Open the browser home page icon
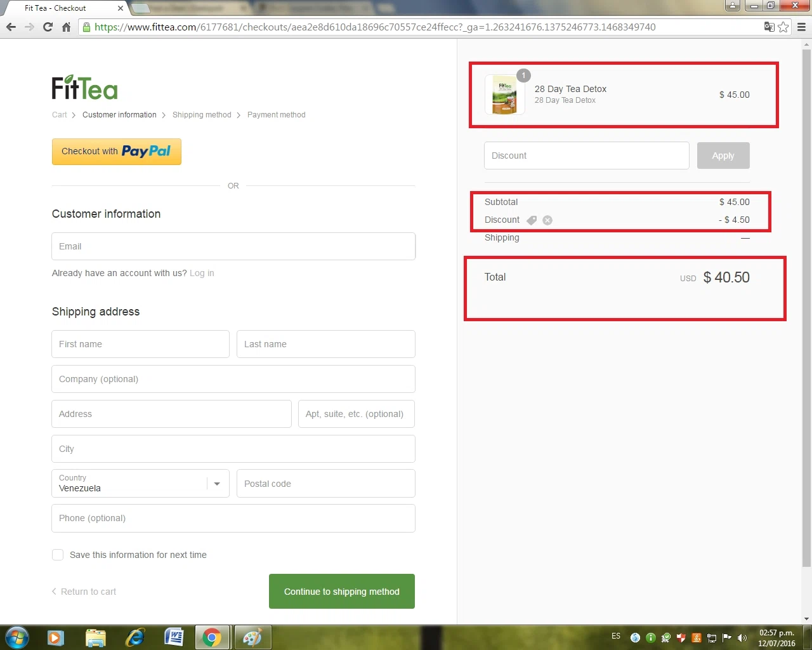This screenshot has height=650, width=812. (66, 27)
